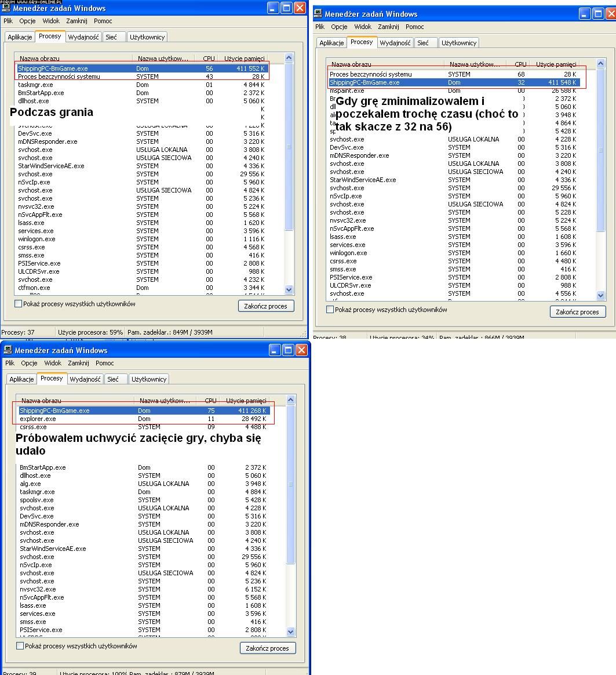Viewport: 616px width, 675px height.
Task: Select BmStartApp.exe row in the top-left window
Action: (x=142, y=93)
